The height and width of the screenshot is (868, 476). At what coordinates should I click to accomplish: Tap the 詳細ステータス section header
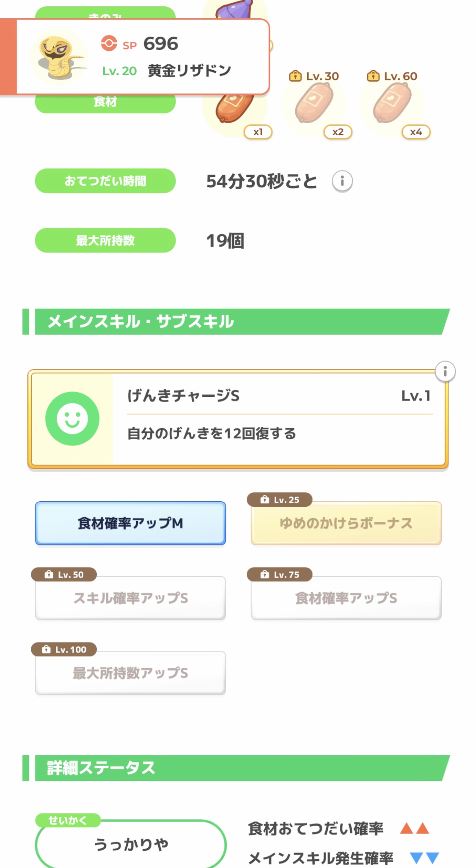click(237, 768)
